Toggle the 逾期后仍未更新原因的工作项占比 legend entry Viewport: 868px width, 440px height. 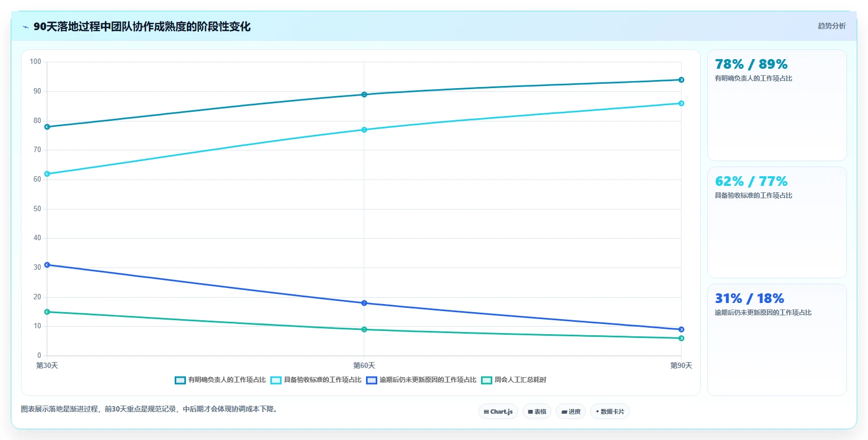pos(421,380)
